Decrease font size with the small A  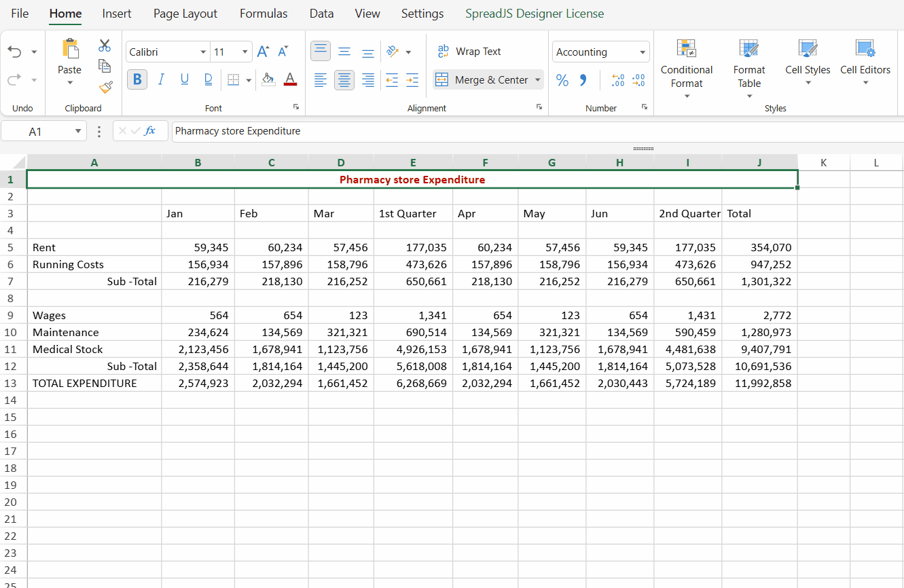(283, 52)
